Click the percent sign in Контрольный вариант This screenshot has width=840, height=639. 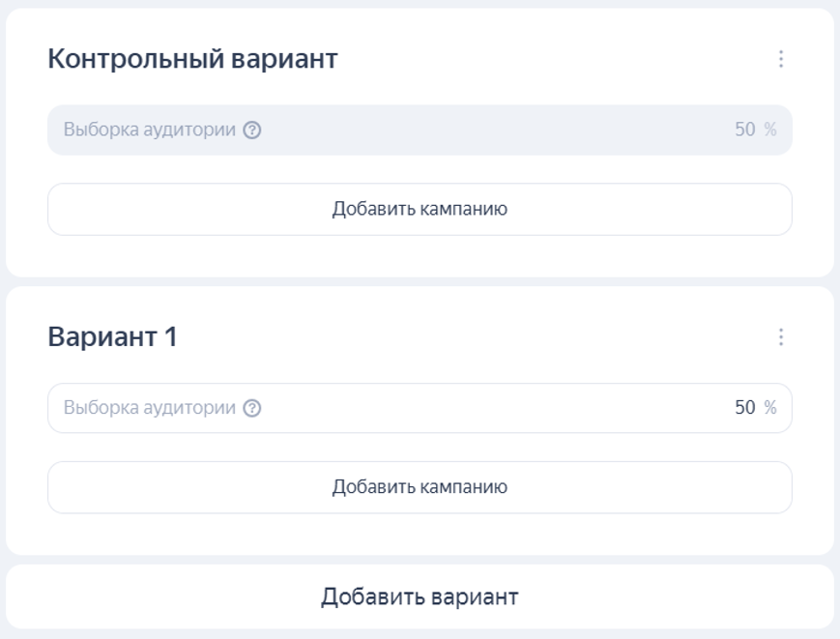click(x=770, y=130)
